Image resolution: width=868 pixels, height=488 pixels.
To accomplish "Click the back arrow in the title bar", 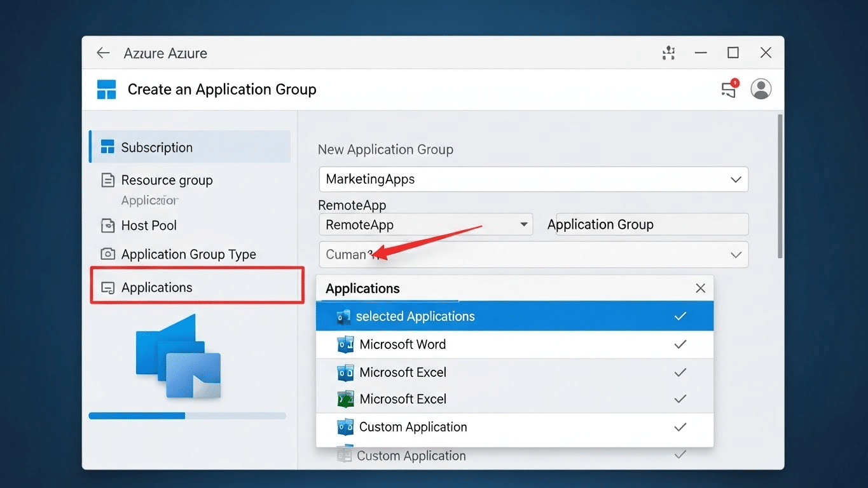I will click(103, 53).
